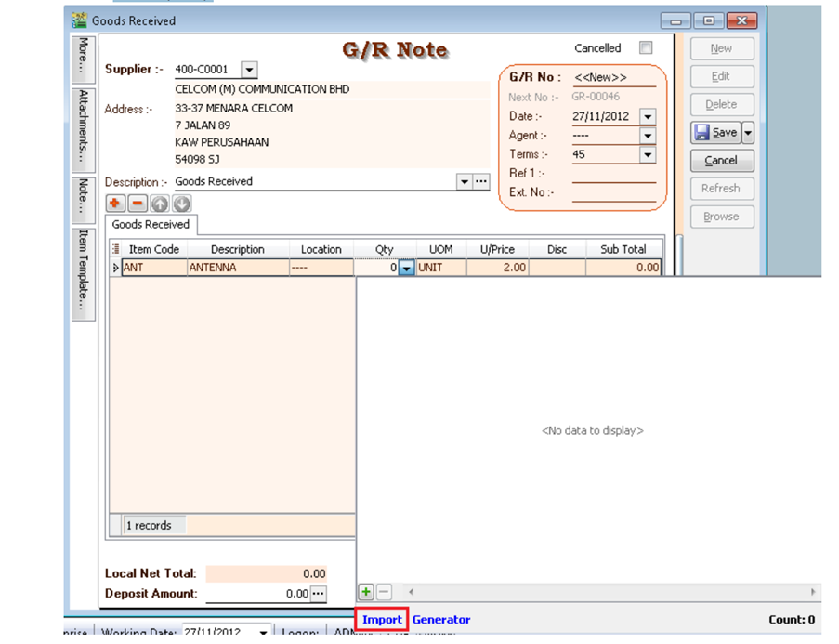Click the red minus remove-row icon
The height and width of the screenshot is (644, 839).
point(136,204)
